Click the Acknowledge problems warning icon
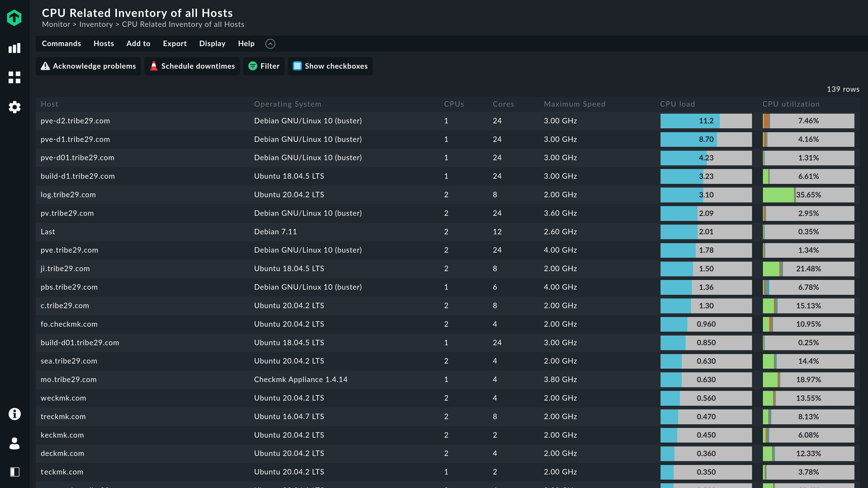 (x=45, y=66)
